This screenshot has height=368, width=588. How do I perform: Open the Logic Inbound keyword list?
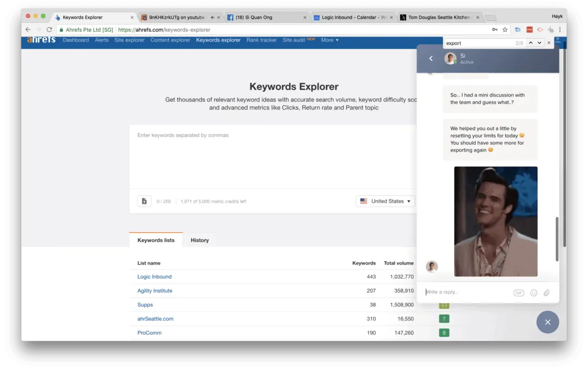coord(154,276)
